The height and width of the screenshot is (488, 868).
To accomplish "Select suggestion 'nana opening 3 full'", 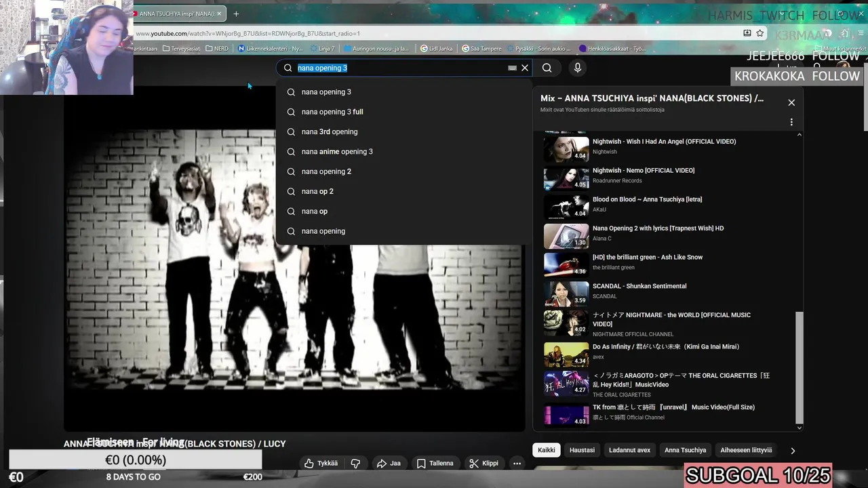I will [403, 112].
